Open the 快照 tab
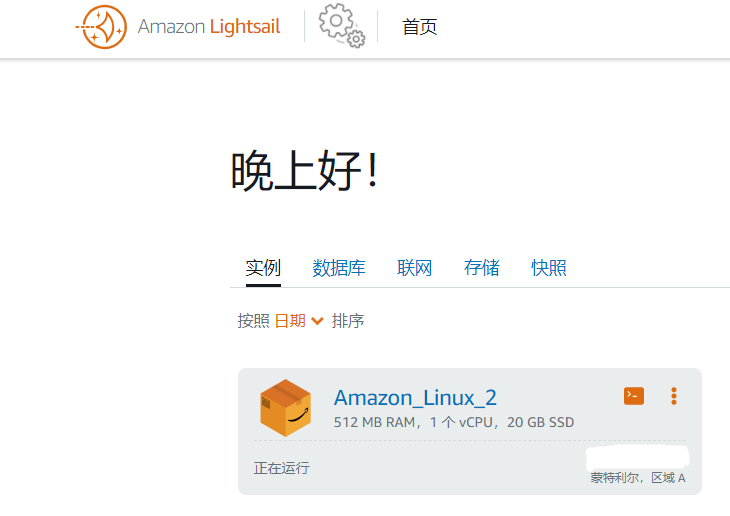 click(x=549, y=268)
